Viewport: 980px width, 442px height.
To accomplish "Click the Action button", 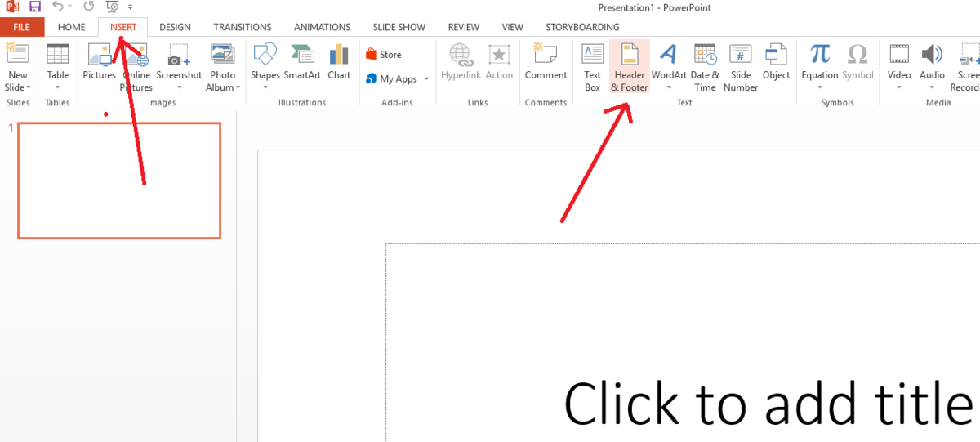I will pyautogui.click(x=499, y=62).
